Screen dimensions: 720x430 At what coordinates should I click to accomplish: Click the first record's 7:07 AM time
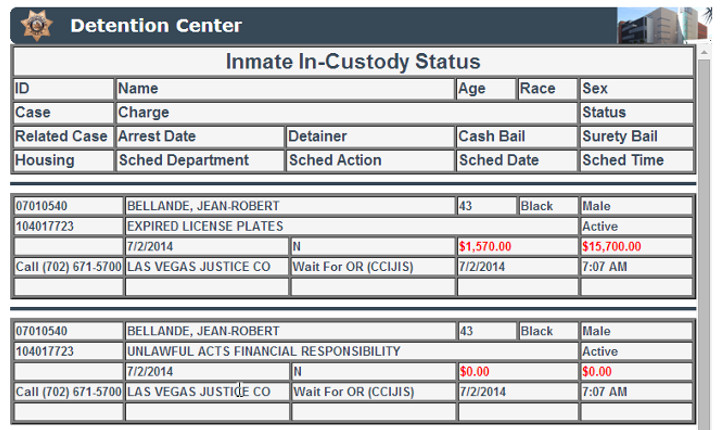click(604, 267)
